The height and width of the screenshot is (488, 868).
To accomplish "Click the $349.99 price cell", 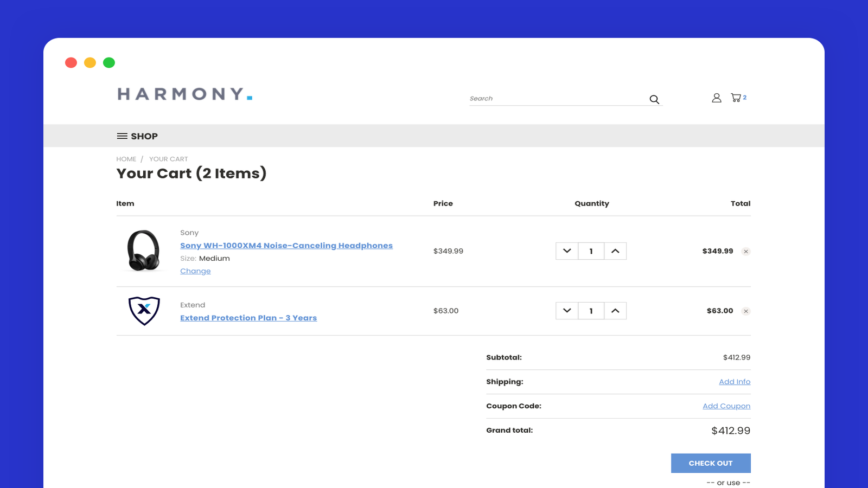I will click(448, 251).
